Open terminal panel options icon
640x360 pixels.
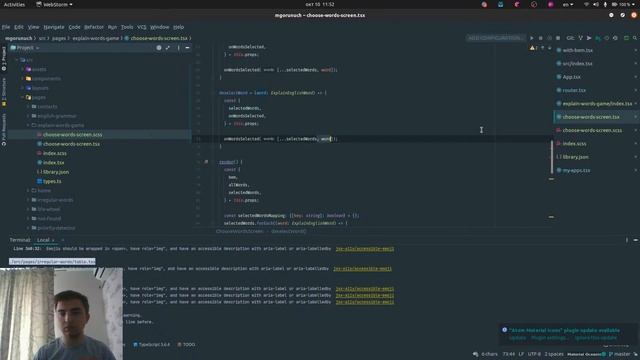tap(627, 240)
